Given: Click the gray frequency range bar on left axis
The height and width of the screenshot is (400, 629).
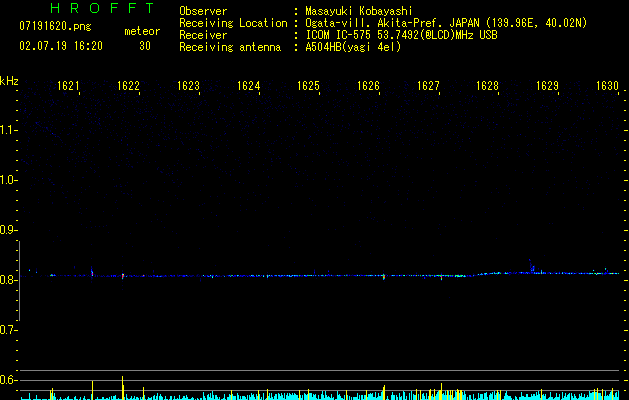Looking at the screenshot, I should click(19, 281).
